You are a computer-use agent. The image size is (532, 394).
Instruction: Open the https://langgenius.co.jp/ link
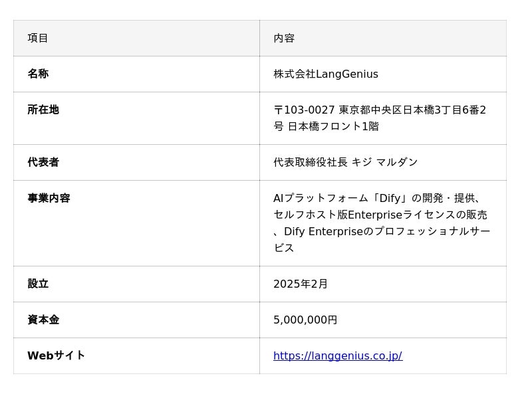tap(338, 355)
